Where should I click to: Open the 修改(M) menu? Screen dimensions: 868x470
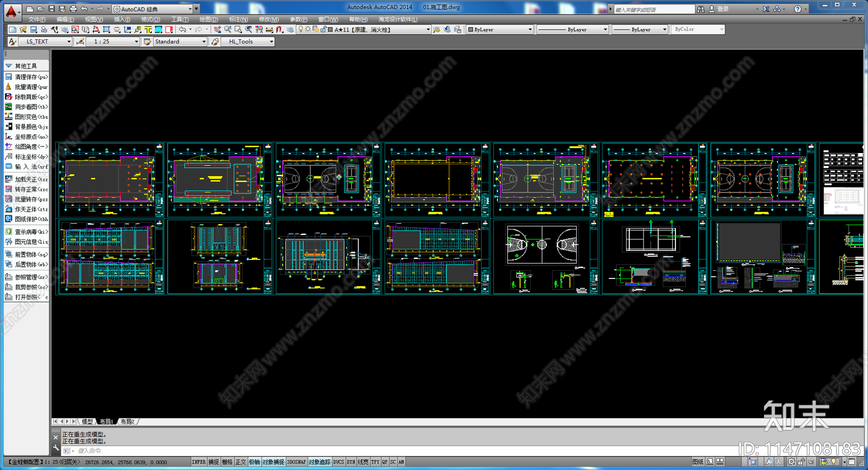point(269,20)
